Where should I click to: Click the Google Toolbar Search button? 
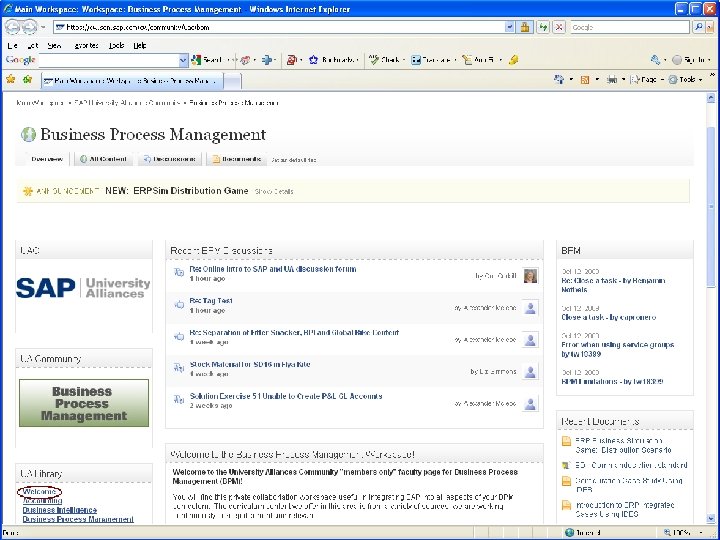pos(208,60)
